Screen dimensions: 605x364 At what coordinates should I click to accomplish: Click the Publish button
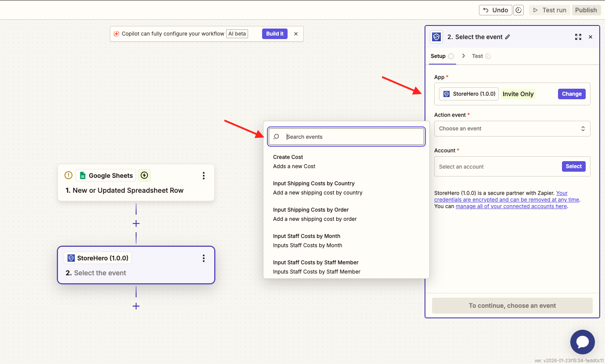click(x=586, y=10)
